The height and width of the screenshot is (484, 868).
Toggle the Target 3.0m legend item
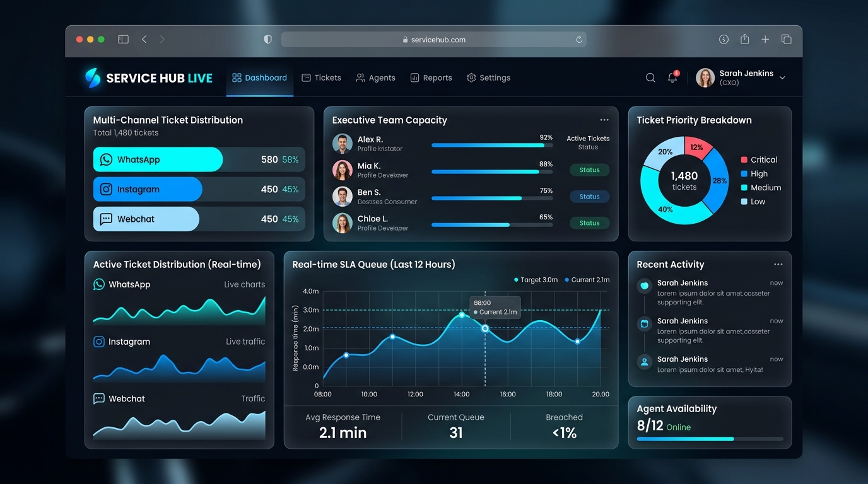pos(536,280)
